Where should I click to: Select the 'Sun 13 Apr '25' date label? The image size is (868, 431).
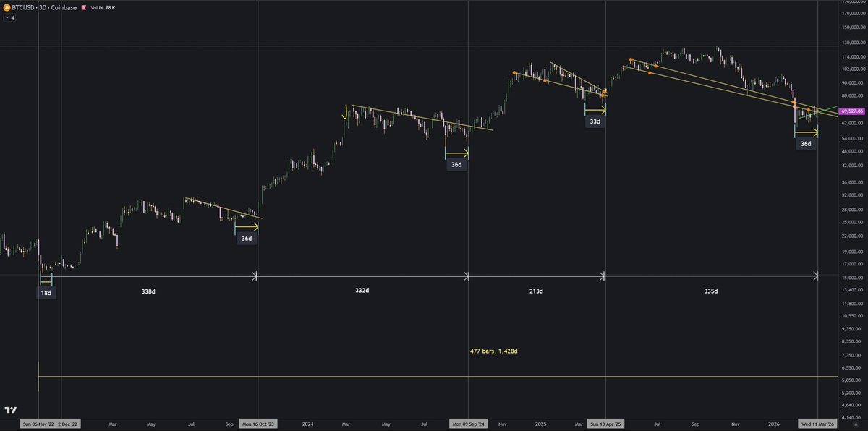coord(605,424)
